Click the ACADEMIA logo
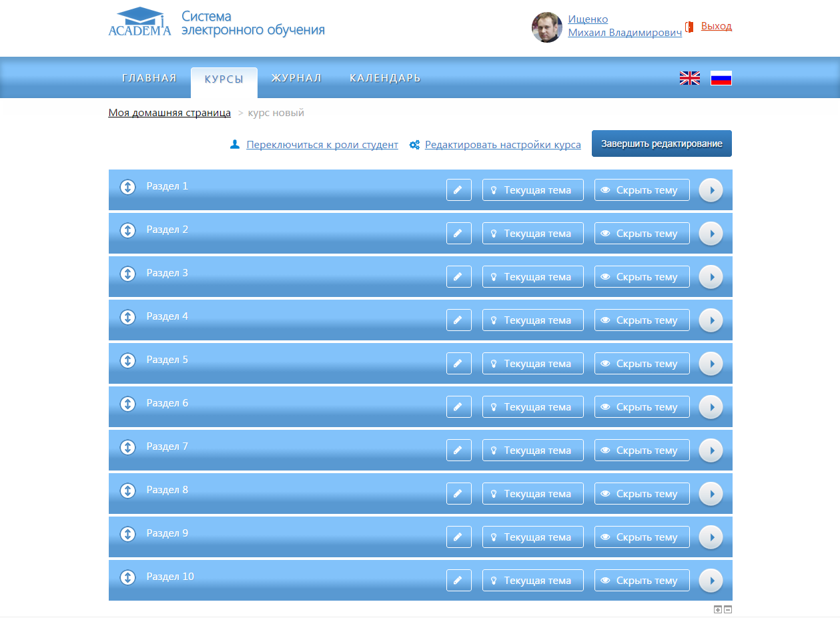840x618 pixels. coord(140,22)
